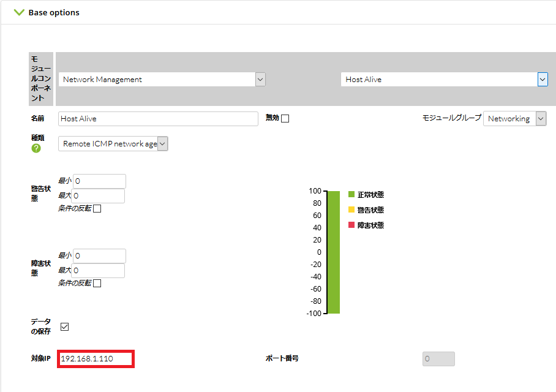The image size is (556, 392).
Task: Click the 警告状態 最大 input field
Action: point(98,196)
